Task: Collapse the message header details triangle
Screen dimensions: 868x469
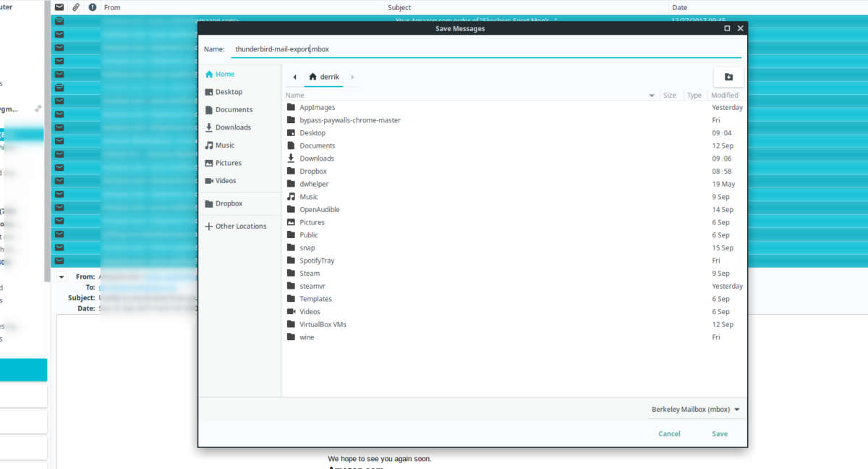Action: [x=61, y=276]
